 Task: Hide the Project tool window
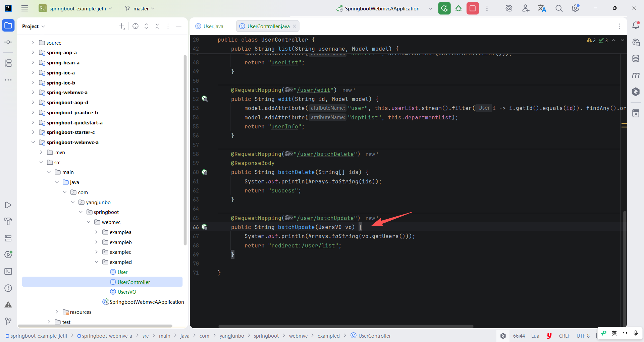pos(179,26)
